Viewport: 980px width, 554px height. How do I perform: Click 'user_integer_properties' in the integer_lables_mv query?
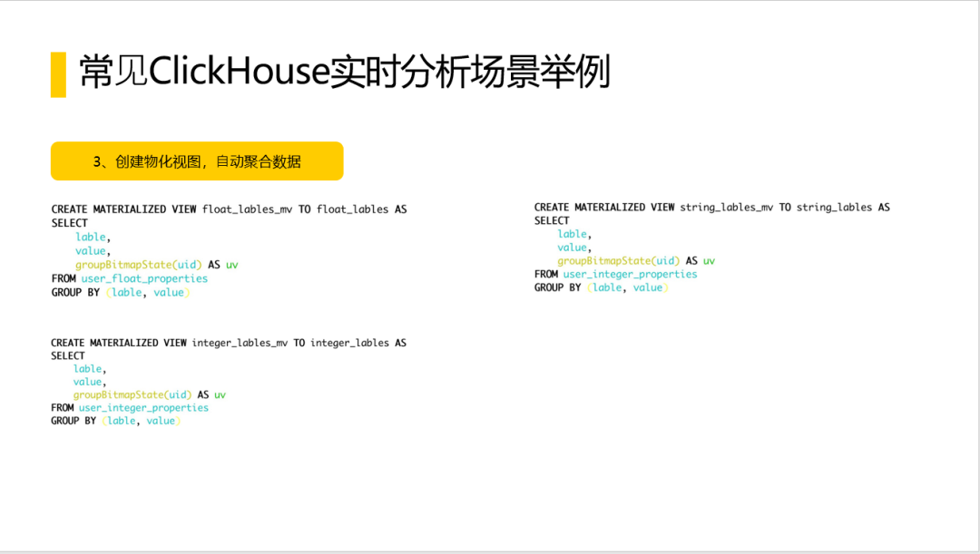143,408
